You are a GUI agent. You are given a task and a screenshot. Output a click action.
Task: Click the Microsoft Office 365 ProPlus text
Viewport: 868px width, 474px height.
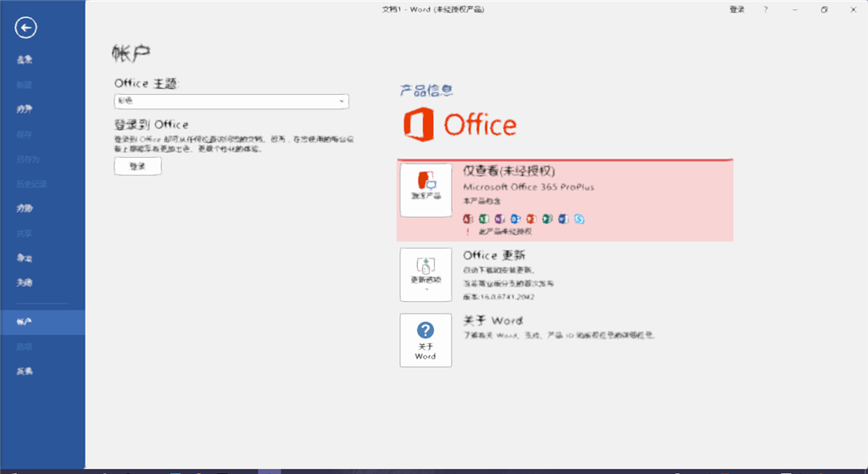529,187
